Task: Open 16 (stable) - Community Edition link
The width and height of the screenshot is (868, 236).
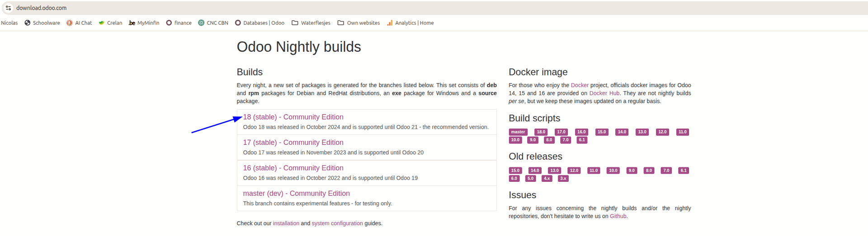Action: (293, 168)
